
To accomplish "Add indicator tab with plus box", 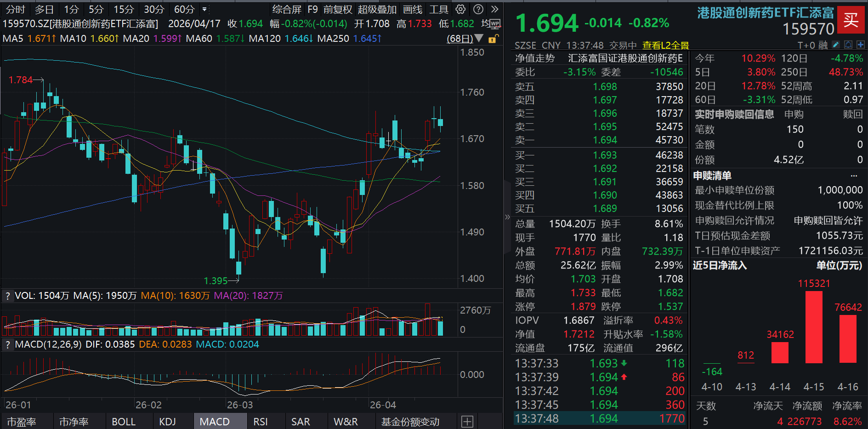I will 467,422.
